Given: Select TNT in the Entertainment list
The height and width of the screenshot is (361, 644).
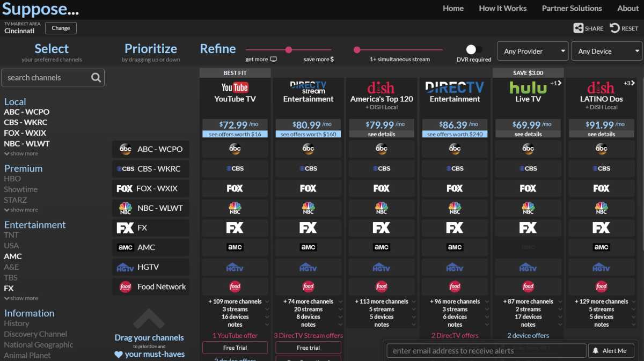Looking at the screenshot, I should (x=11, y=235).
